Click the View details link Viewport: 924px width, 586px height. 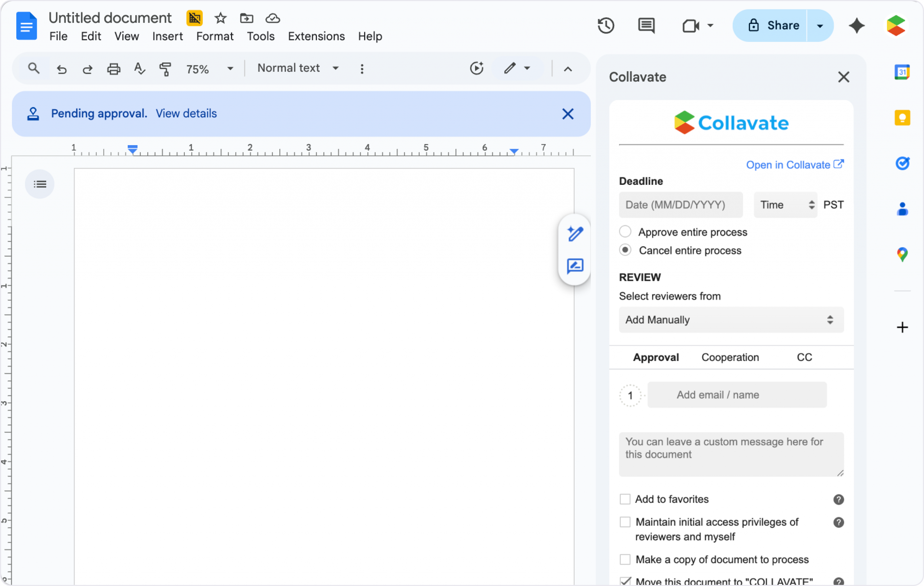[186, 114]
